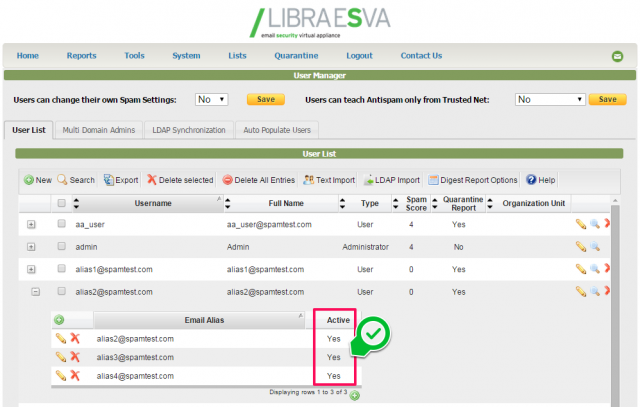Toggle the select-all checkbox in header

pos(62,203)
